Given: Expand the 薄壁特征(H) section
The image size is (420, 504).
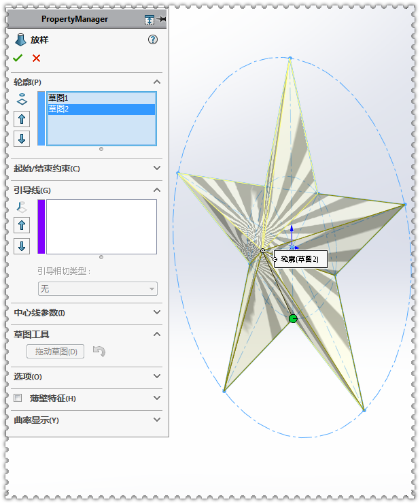Looking at the screenshot, I should 157,398.
